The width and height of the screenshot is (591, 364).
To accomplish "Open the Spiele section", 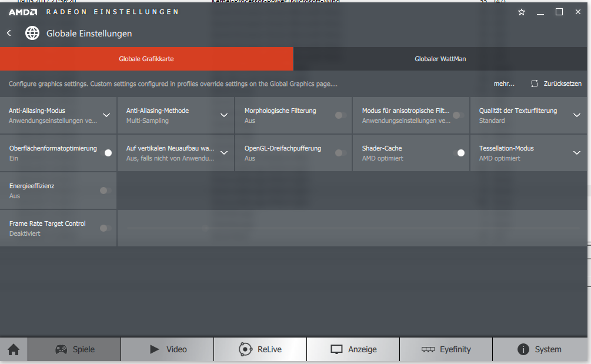I will point(75,349).
